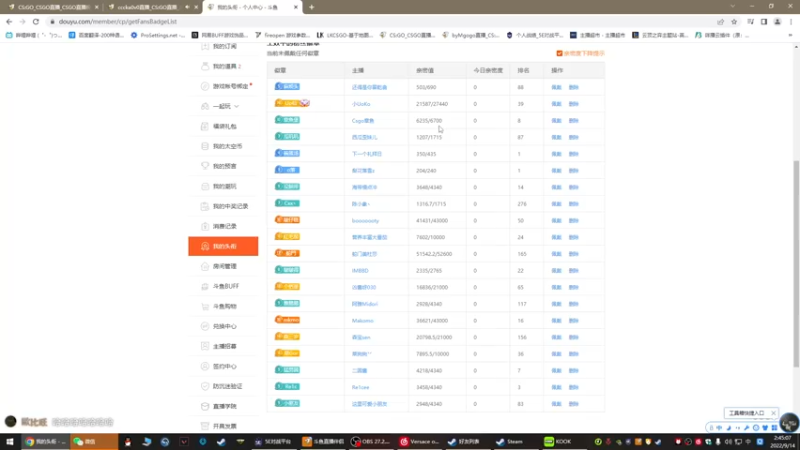Image resolution: width=800 pixels, height=450 pixels.
Task: Close the 工具箱快捷入口 popup
Action: click(773, 413)
